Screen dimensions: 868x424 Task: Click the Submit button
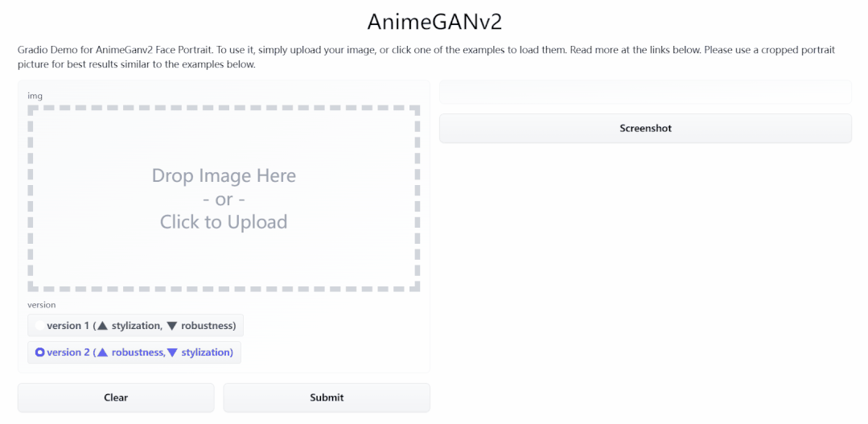tap(327, 397)
